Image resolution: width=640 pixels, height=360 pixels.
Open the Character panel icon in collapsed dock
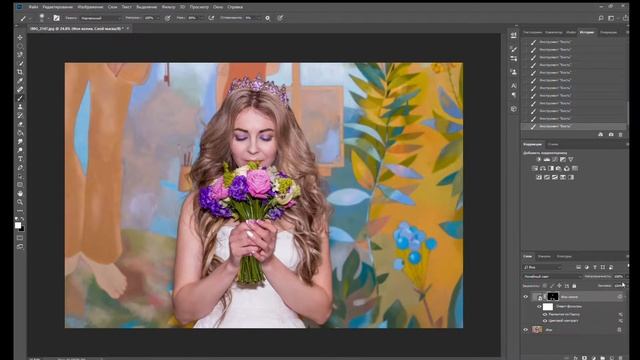513,86
